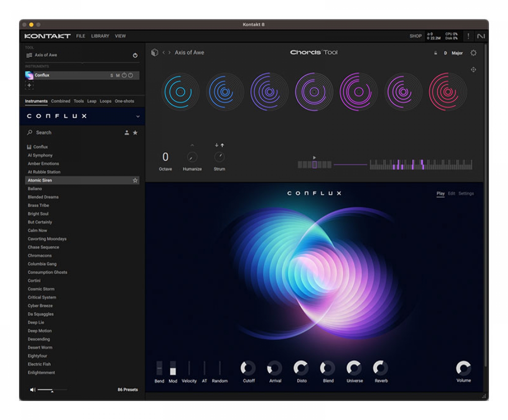Adjust the Volume knob
The height and width of the screenshot is (420, 508).
click(x=464, y=368)
